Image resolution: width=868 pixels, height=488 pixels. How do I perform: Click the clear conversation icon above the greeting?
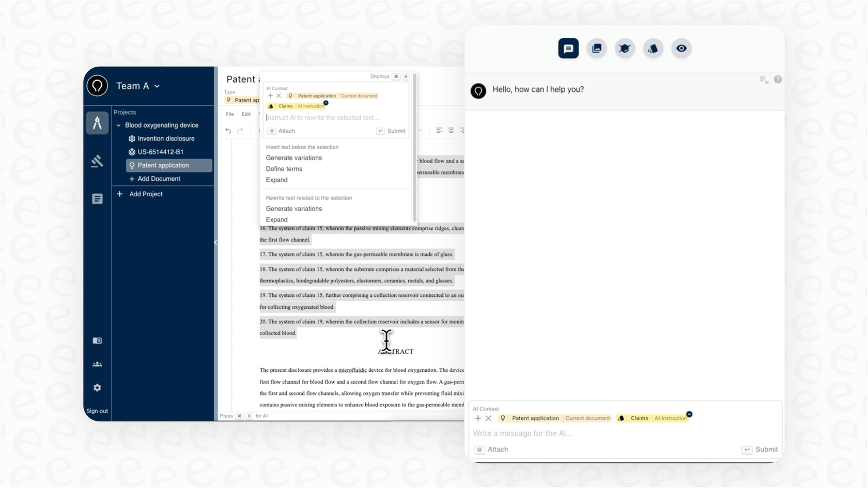coord(764,80)
